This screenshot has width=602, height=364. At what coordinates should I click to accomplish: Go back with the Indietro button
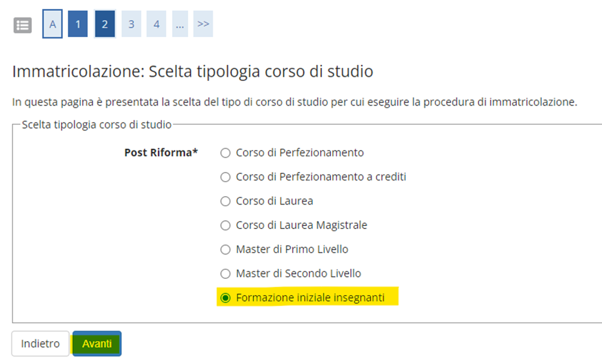[x=40, y=344]
